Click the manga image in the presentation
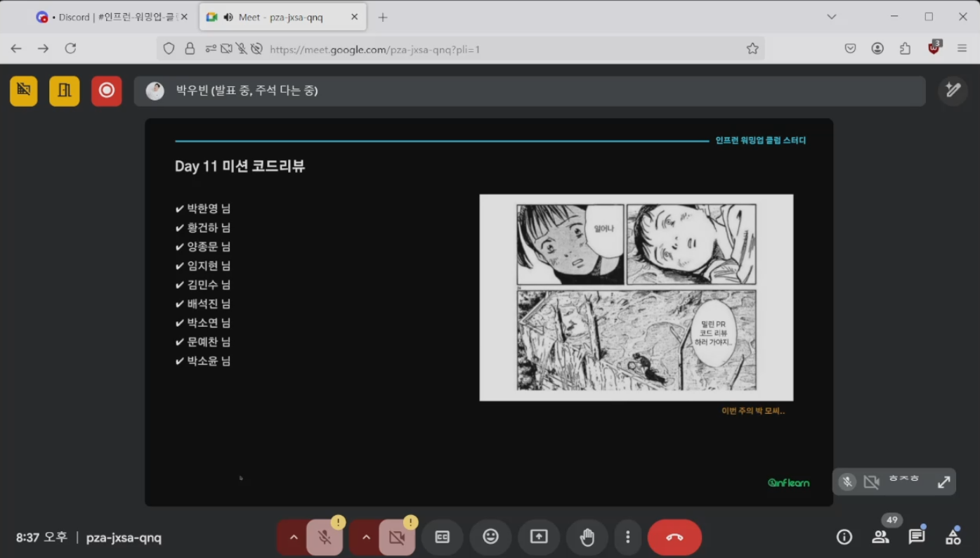This screenshot has height=558, width=980. (636, 297)
